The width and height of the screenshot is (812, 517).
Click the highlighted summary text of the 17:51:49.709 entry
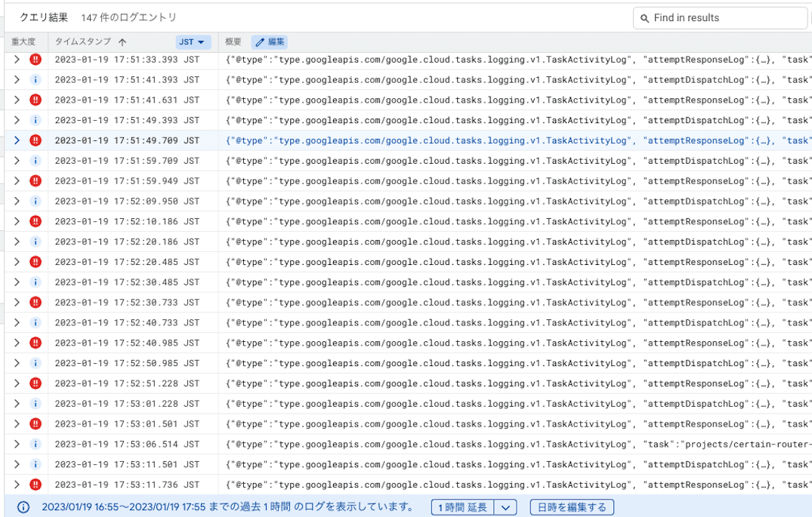pos(518,140)
